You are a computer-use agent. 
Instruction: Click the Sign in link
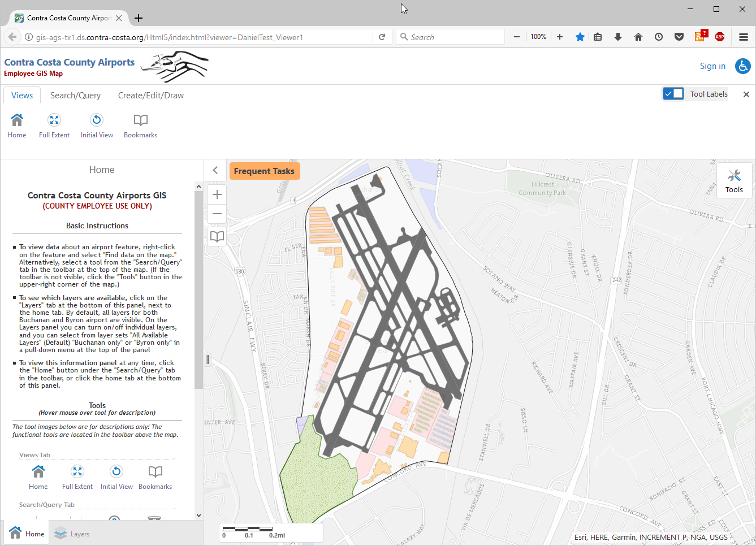(712, 66)
